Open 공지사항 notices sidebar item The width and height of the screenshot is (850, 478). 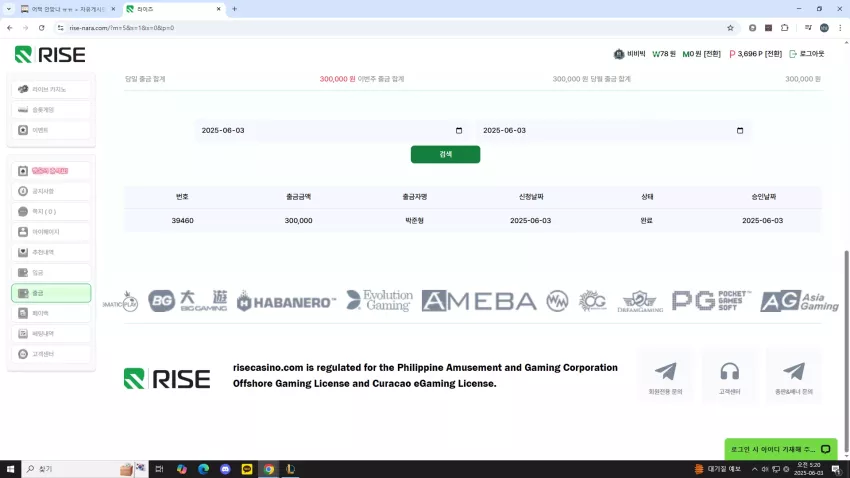51,191
